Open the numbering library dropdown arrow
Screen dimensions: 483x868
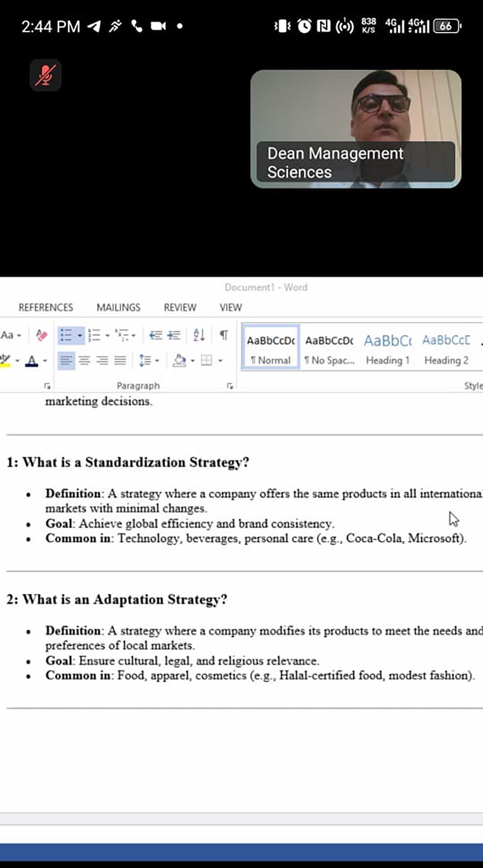(x=107, y=335)
